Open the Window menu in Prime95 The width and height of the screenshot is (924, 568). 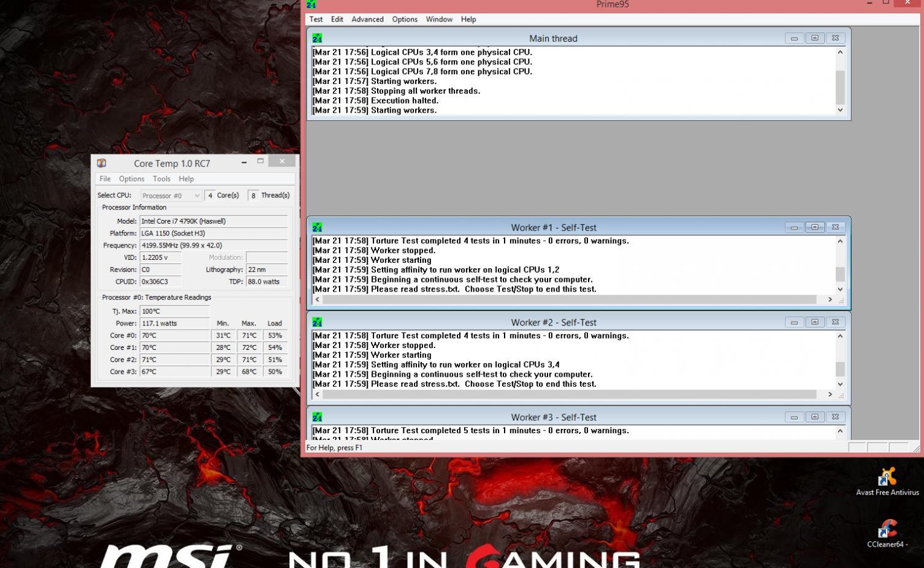[439, 19]
